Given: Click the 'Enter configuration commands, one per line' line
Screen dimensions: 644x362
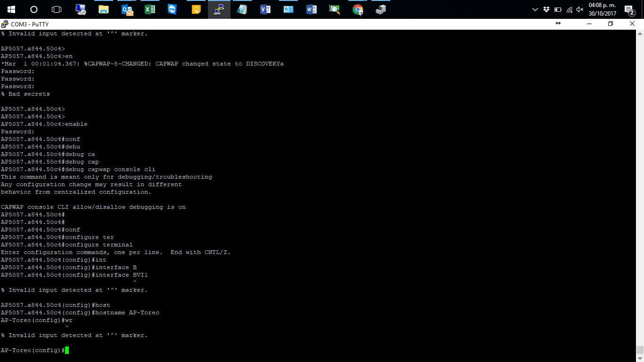Looking at the screenshot, I should pos(116,252).
